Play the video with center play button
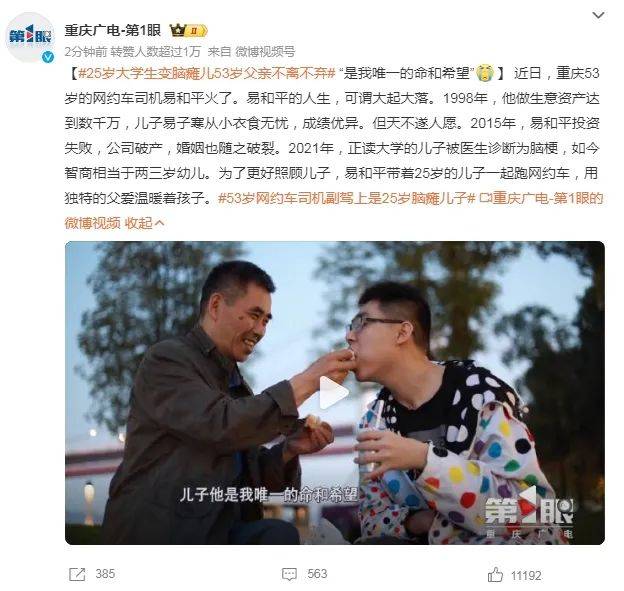This screenshot has height=591, width=624. coord(334,392)
